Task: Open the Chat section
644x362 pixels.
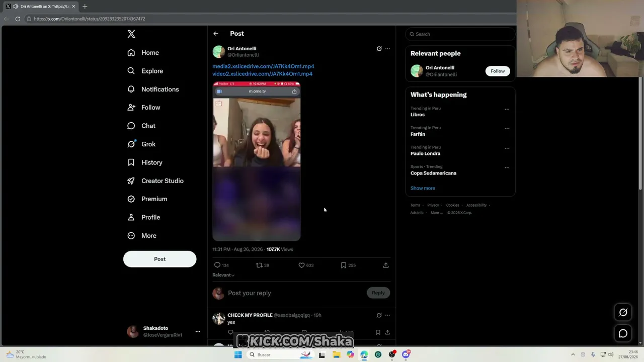Action: (x=141, y=126)
